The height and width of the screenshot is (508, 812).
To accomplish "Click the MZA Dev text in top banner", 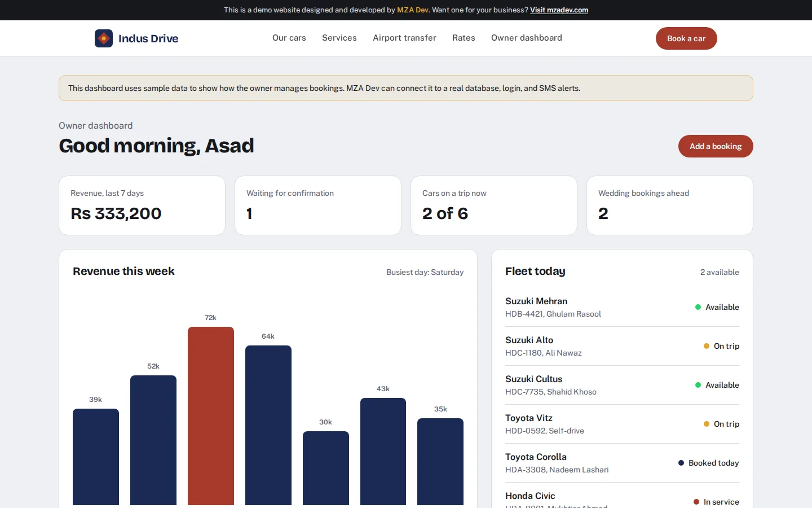I will [413, 10].
